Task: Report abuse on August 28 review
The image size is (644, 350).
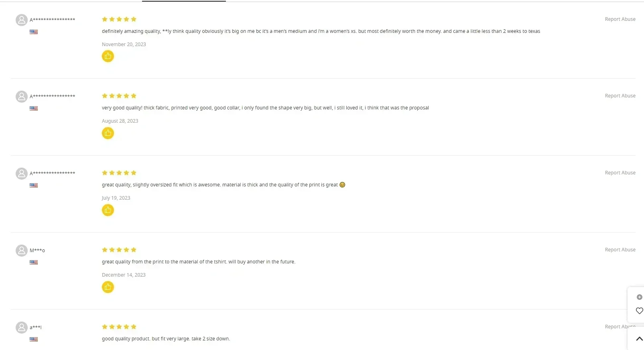Action: pyautogui.click(x=620, y=96)
